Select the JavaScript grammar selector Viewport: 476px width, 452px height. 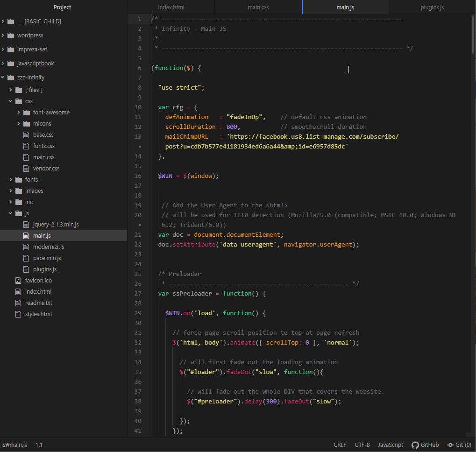(x=390, y=445)
